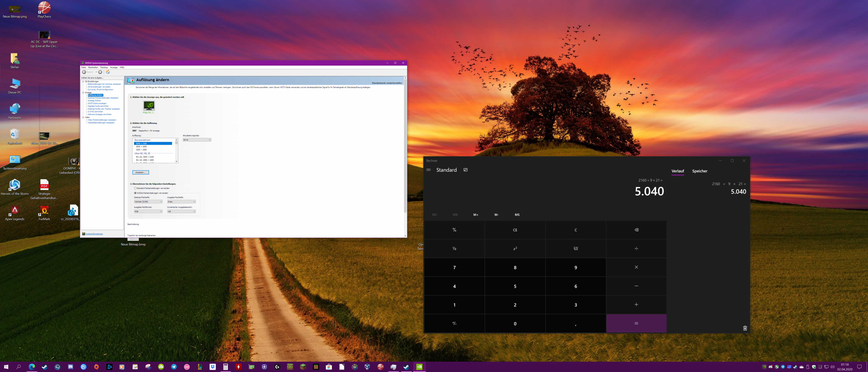Open the back-history dropdown arrow next to Zurück
868x372 pixels.
click(96, 72)
